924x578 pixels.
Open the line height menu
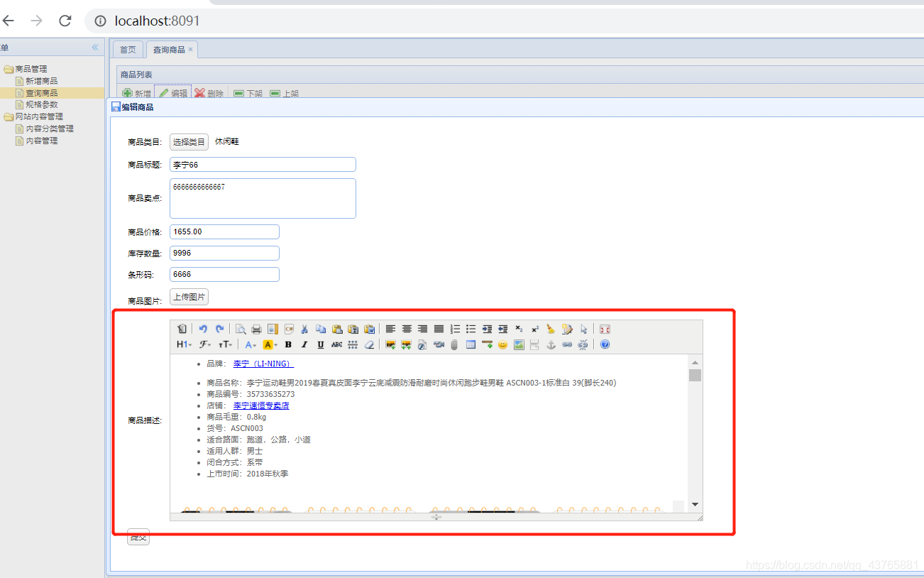352,344
